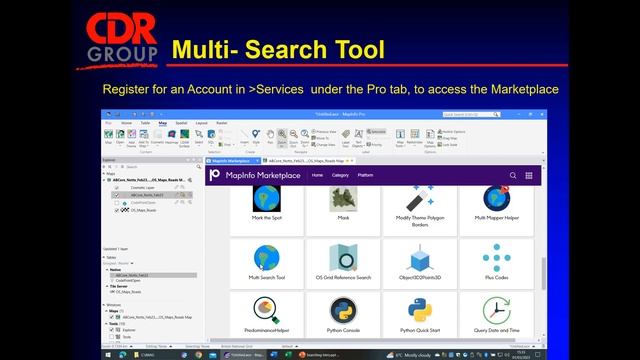This screenshot has height=360, width=640.
Task: Switch to the Raster ribbon tab
Action: coord(222,123)
